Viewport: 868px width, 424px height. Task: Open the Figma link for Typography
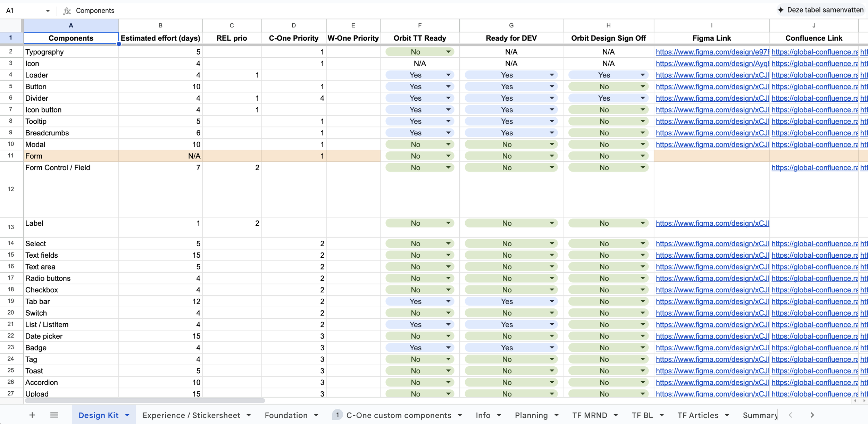tap(712, 52)
